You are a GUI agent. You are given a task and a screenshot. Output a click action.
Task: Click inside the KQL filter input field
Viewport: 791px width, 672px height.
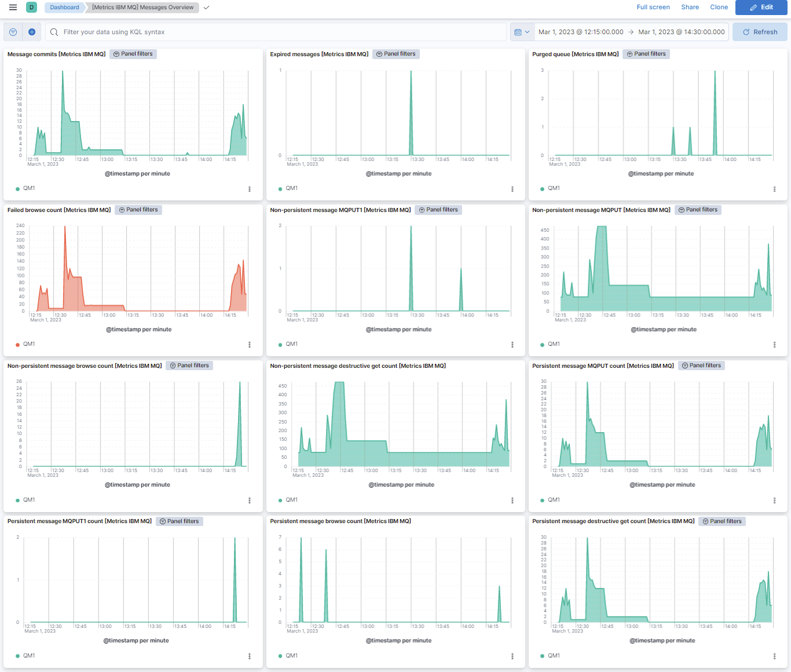click(232, 32)
